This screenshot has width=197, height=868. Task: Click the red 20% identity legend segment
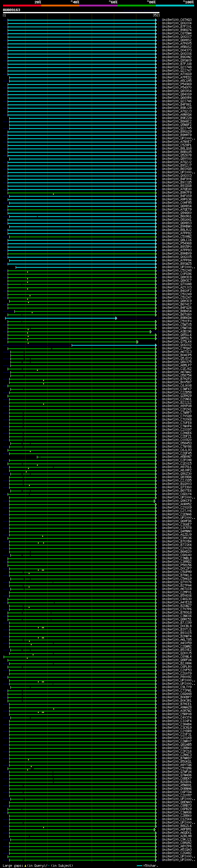point(22,6)
